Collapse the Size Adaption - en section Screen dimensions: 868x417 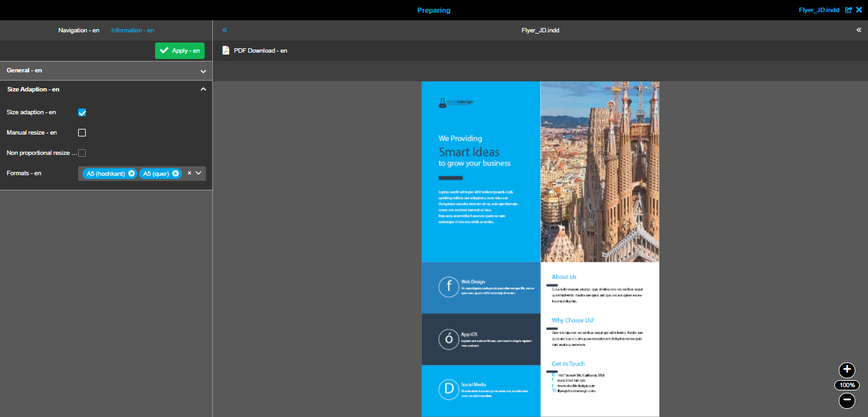click(203, 89)
